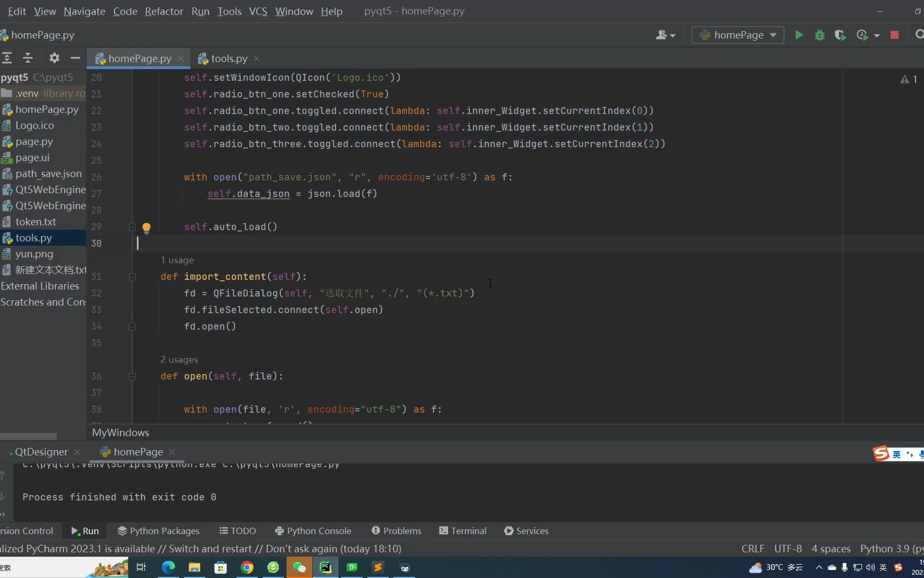The height and width of the screenshot is (578, 924).
Task: Open project view settings gear
Action: click(54, 58)
